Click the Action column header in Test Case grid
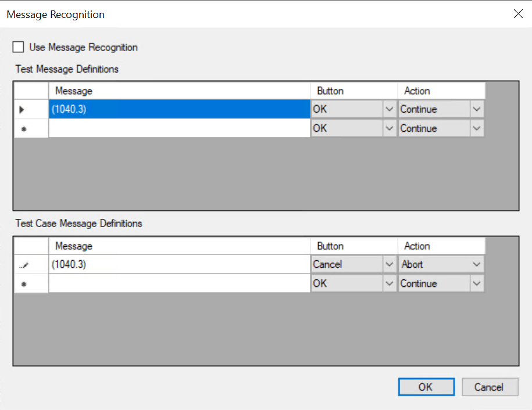 (441, 246)
